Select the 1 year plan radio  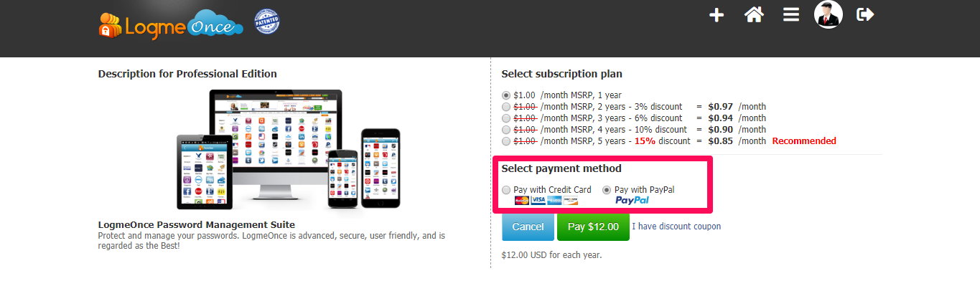pos(506,95)
